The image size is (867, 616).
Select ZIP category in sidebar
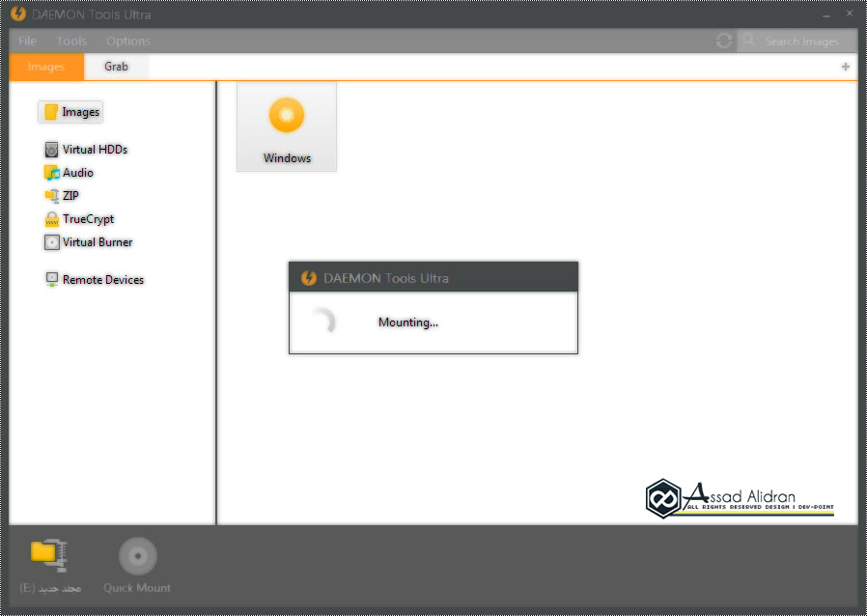62,196
